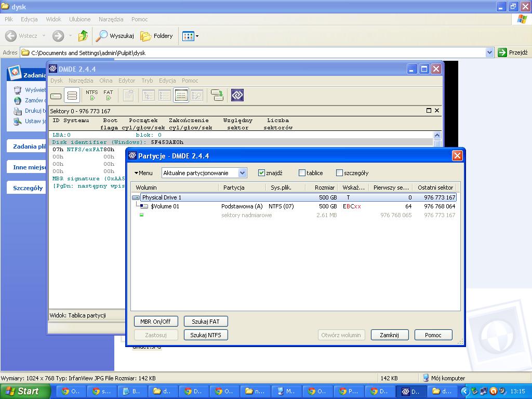Click the select disk icon in DMDE toolbar
This screenshot has width=532, height=399.
[56, 96]
